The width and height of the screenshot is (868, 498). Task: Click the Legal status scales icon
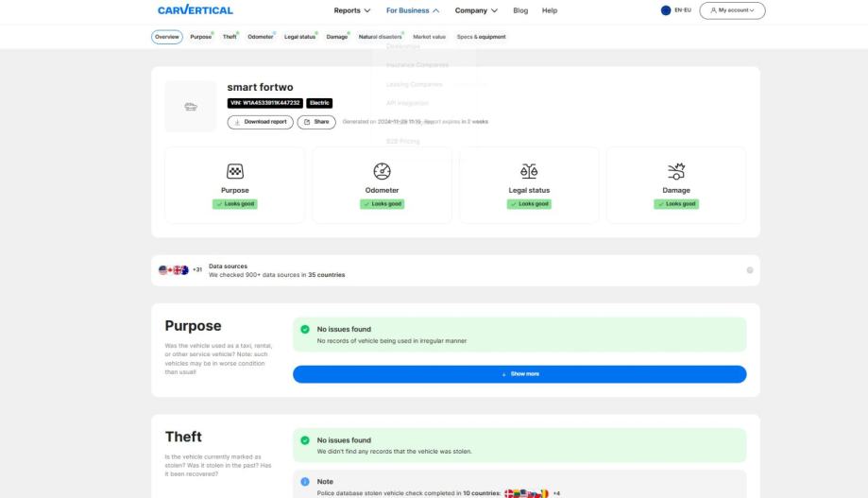coord(529,171)
